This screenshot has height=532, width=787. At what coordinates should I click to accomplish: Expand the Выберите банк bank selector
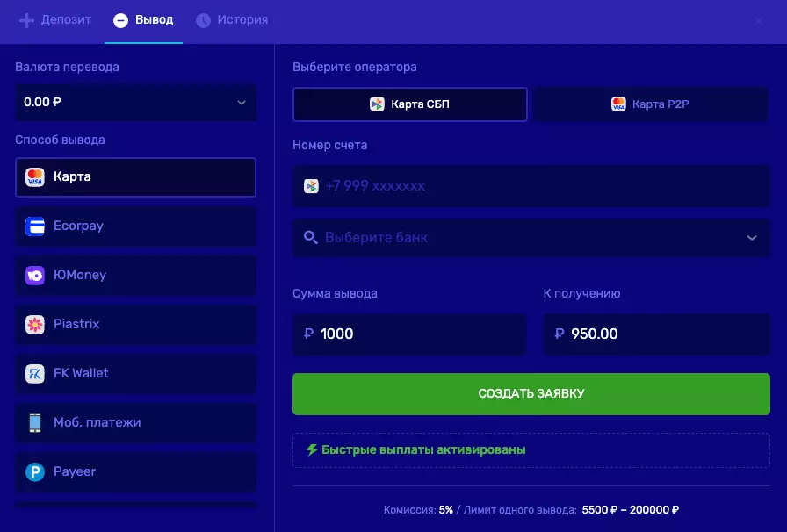[x=531, y=238]
